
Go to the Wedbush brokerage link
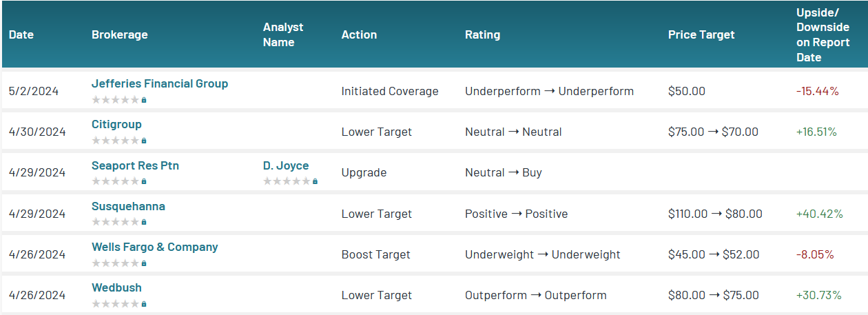(x=116, y=287)
